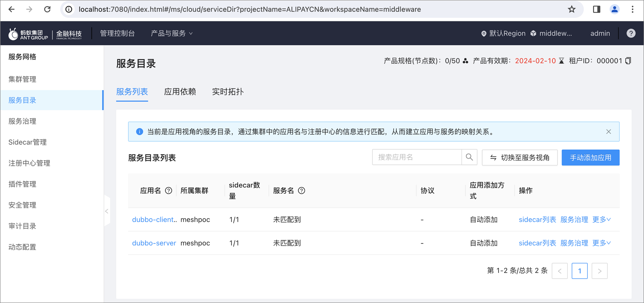Open 插件管理 in sidebar
The width and height of the screenshot is (644, 303).
(52, 184)
